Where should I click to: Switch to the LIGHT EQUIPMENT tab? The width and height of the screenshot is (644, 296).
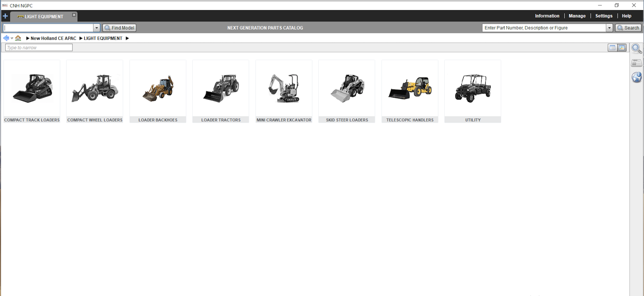(44, 17)
